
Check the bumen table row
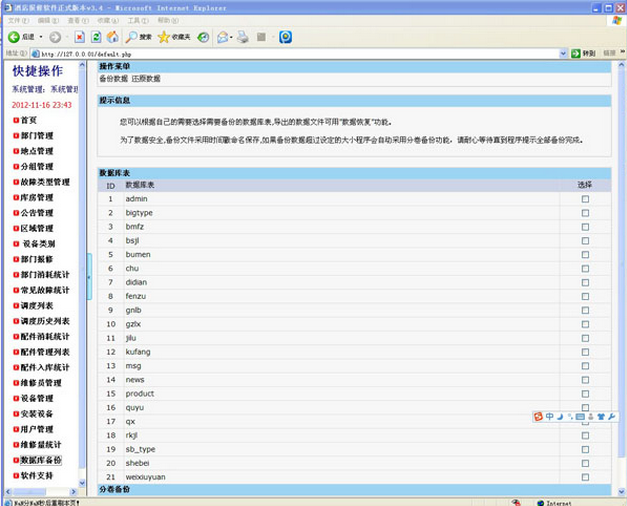585,255
